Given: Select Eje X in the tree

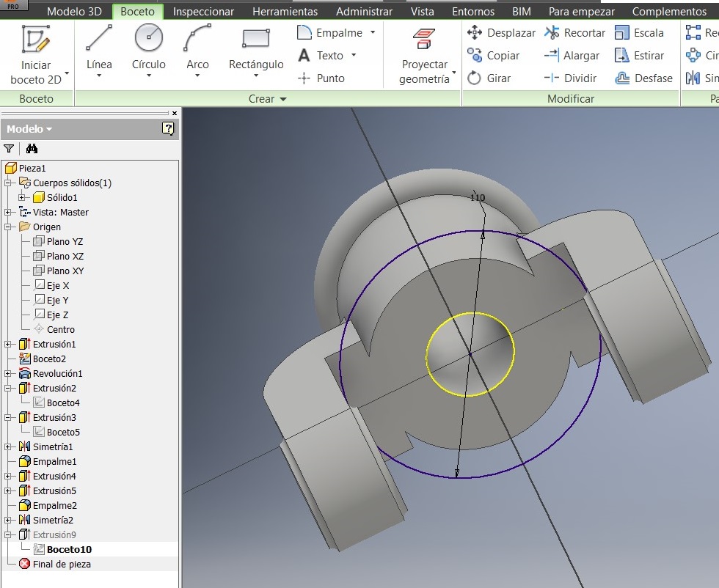Looking at the screenshot, I should pyautogui.click(x=51, y=285).
